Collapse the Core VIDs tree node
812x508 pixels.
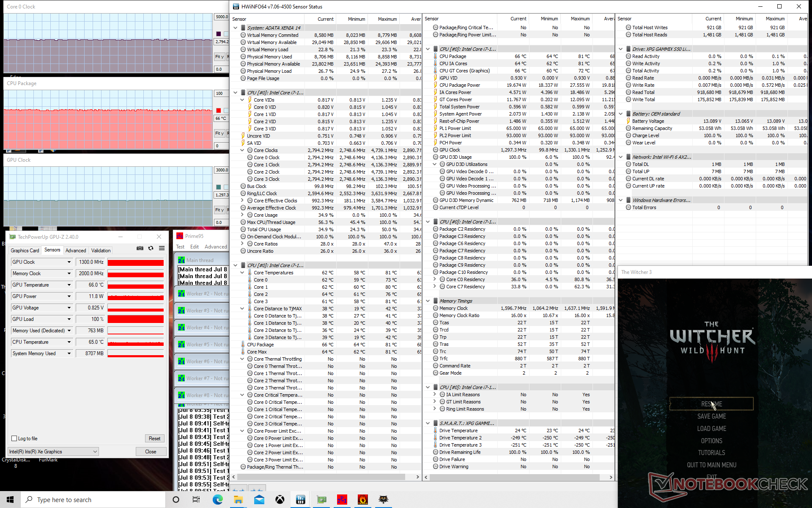pyautogui.click(x=242, y=100)
